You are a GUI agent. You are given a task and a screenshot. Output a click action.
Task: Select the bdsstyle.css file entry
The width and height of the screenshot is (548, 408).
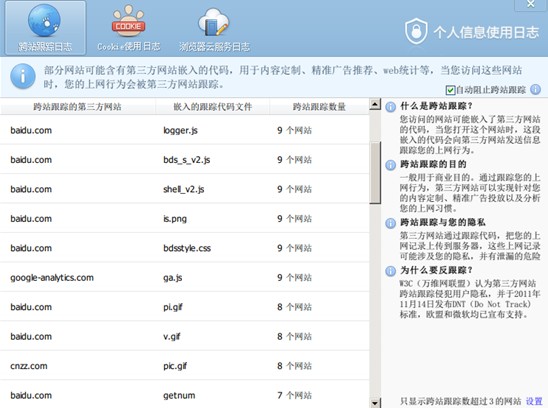(187, 248)
